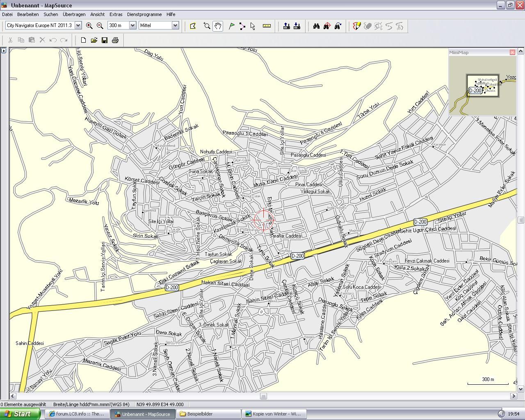Open the Dienstprogramme menu
The height and width of the screenshot is (420, 525).
pyautogui.click(x=144, y=14)
